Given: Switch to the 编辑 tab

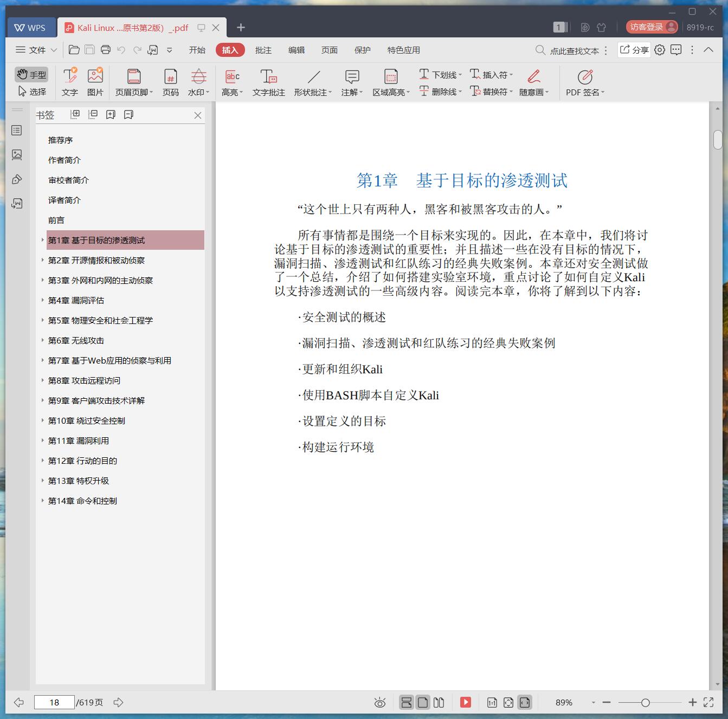Looking at the screenshot, I should (x=297, y=50).
